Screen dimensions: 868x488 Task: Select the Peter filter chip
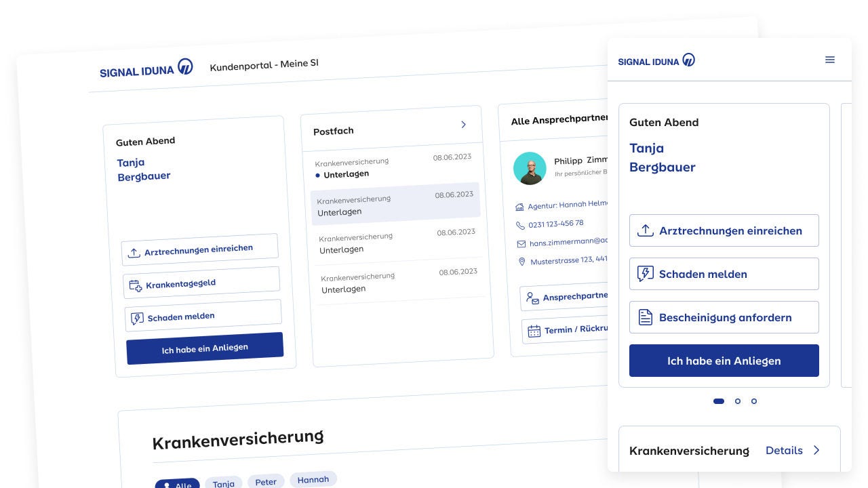266,482
